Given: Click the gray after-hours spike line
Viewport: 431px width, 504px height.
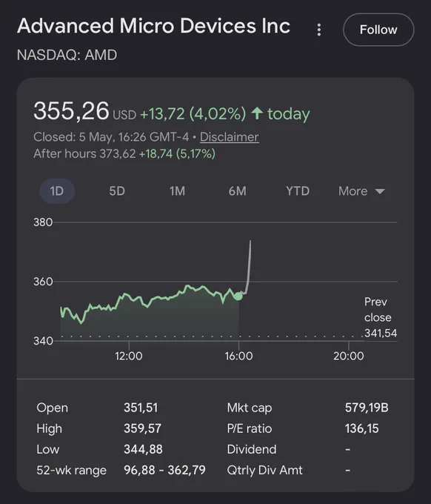Looking at the screenshot, I should coord(249,267).
